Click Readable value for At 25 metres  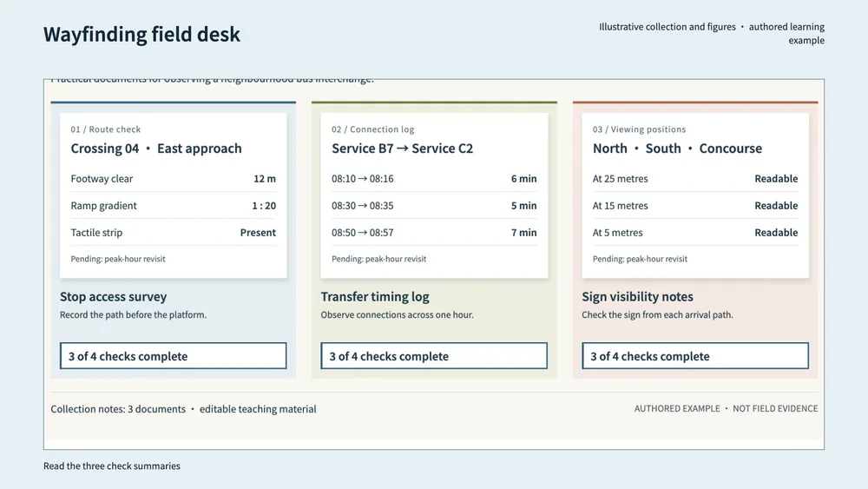coord(776,178)
